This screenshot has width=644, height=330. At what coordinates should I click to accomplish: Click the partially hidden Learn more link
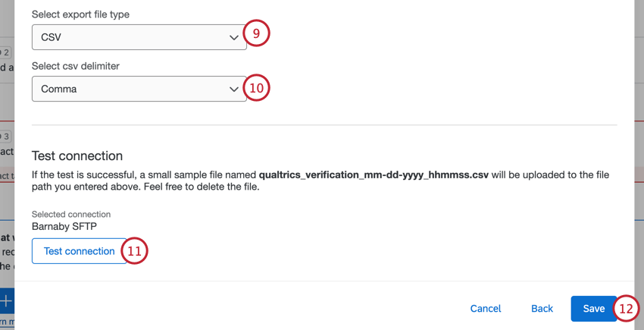point(7,322)
